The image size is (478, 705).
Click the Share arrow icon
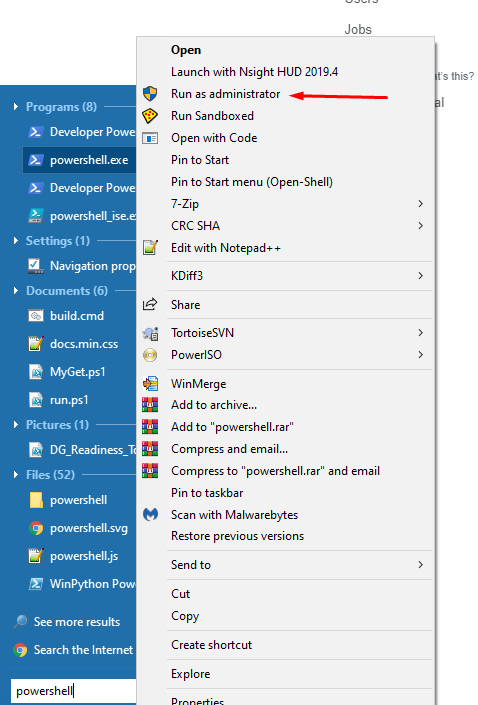[150, 305]
